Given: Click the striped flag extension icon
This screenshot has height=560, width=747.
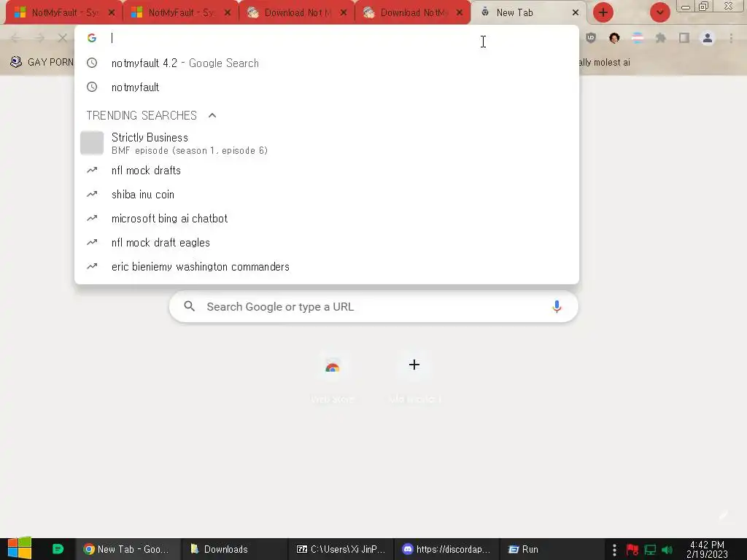Looking at the screenshot, I should [x=638, y=38].
